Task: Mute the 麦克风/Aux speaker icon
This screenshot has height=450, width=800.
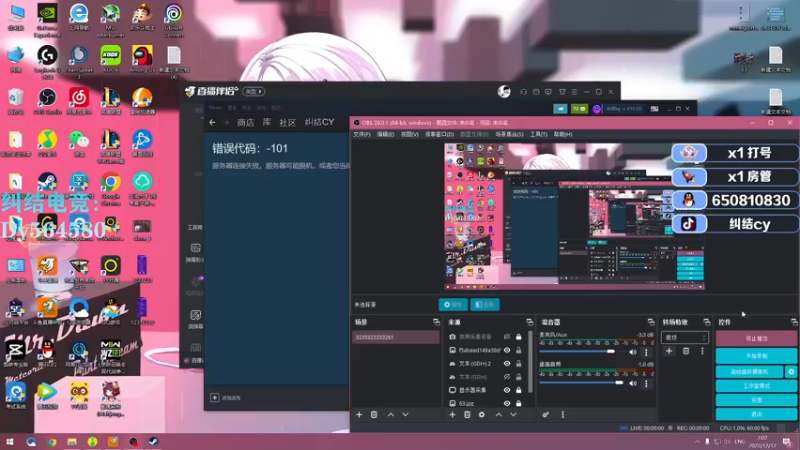Action: [633, 352]
